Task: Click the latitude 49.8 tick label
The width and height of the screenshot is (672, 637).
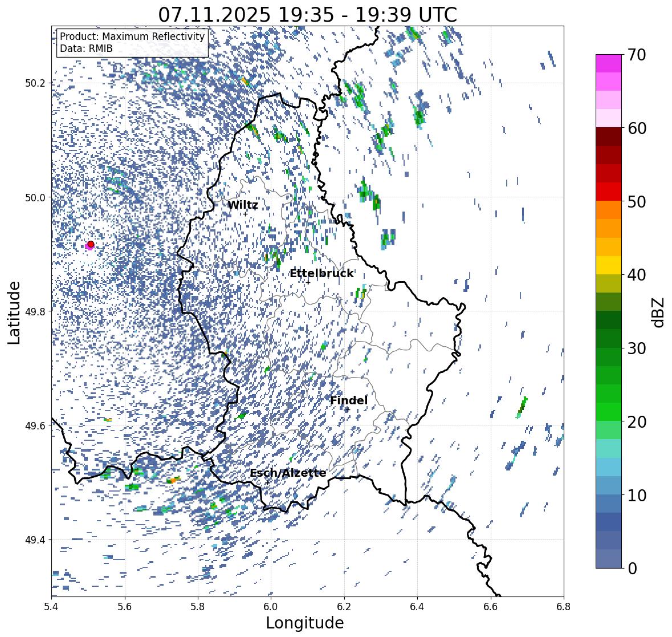Action: pos(36,311)
